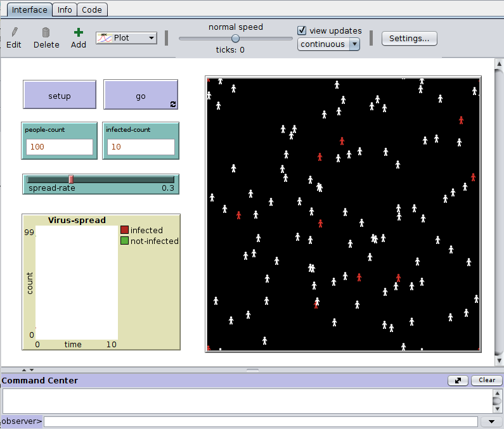Click the infected-count input field

point(141,147)
